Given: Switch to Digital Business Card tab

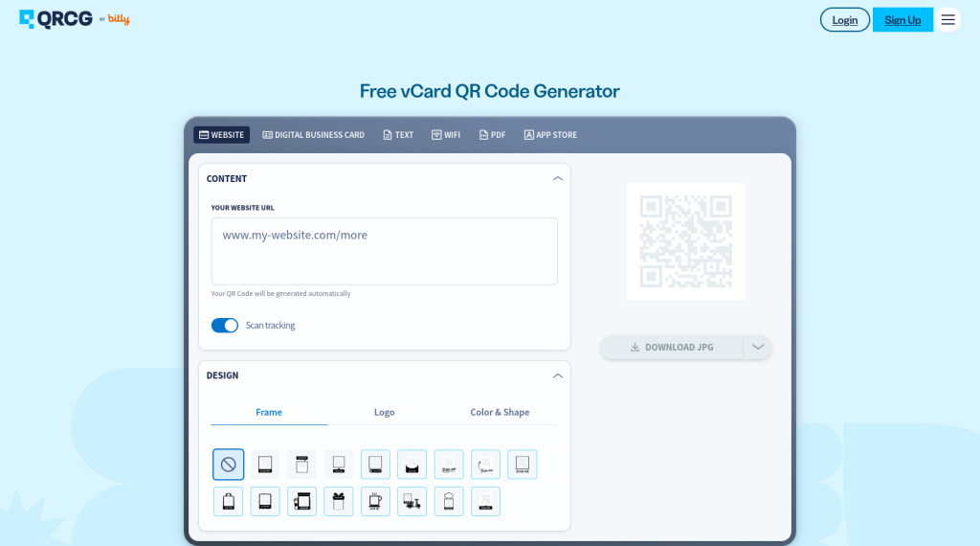Looking at the screenshot, I should (x=313, y=135).
